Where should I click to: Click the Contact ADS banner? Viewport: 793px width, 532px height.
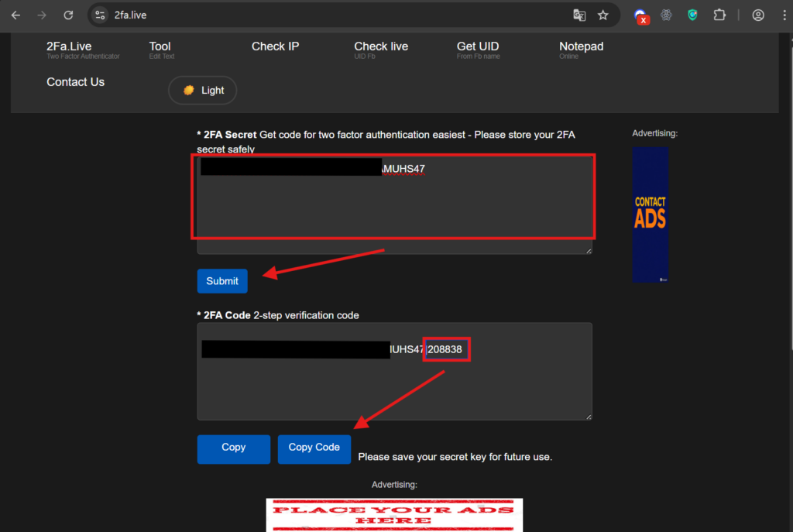pos(650,215)
